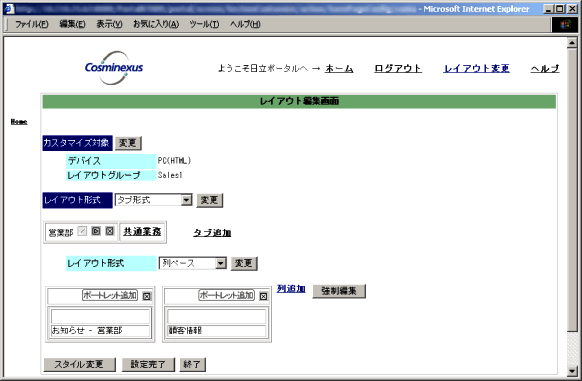Remove the second column via its X icon

tap(263, 296)
